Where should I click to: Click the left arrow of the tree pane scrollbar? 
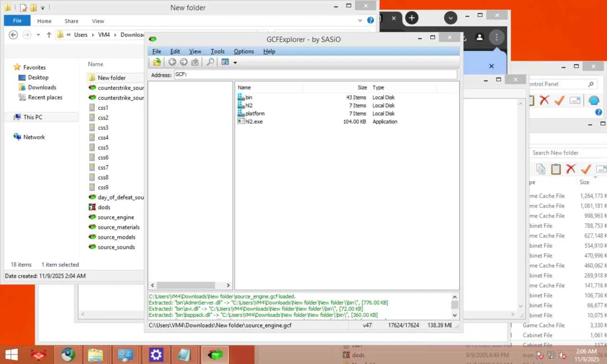[x=152, y=285]
